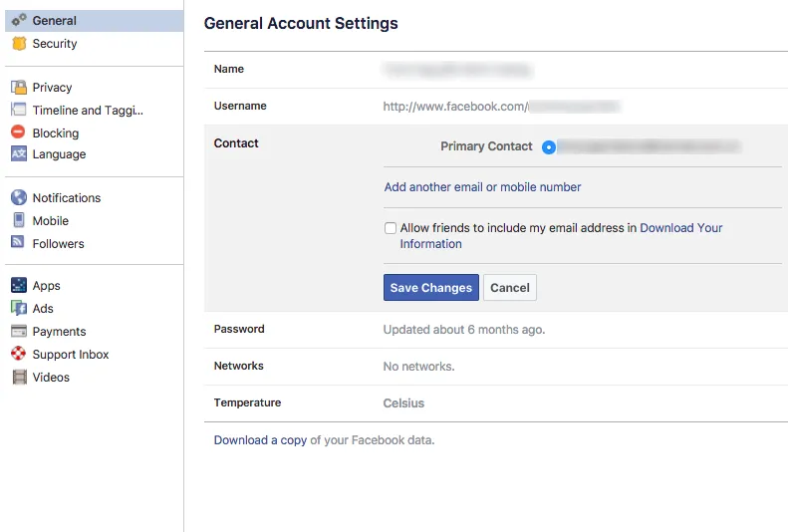Click the Support Inbox lifebuoy icon
Screen dimensions: 788x532
[19, 354]
